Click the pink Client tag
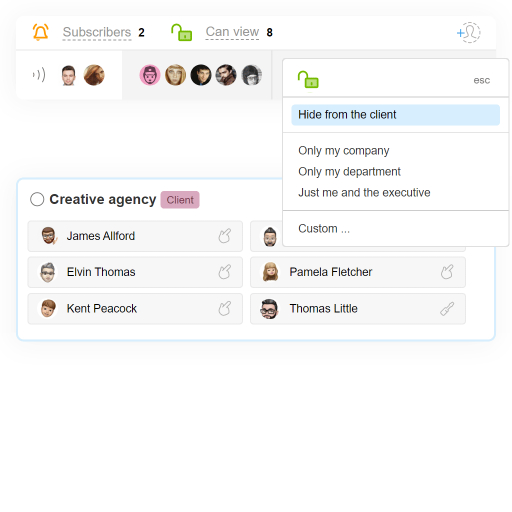Image resolution: width=512 pixels, height=512 pixels. (x=180, y=200)
